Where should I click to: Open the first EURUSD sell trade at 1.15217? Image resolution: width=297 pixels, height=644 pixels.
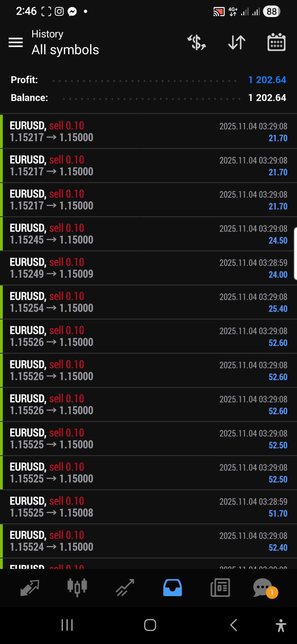coord(148,131)
